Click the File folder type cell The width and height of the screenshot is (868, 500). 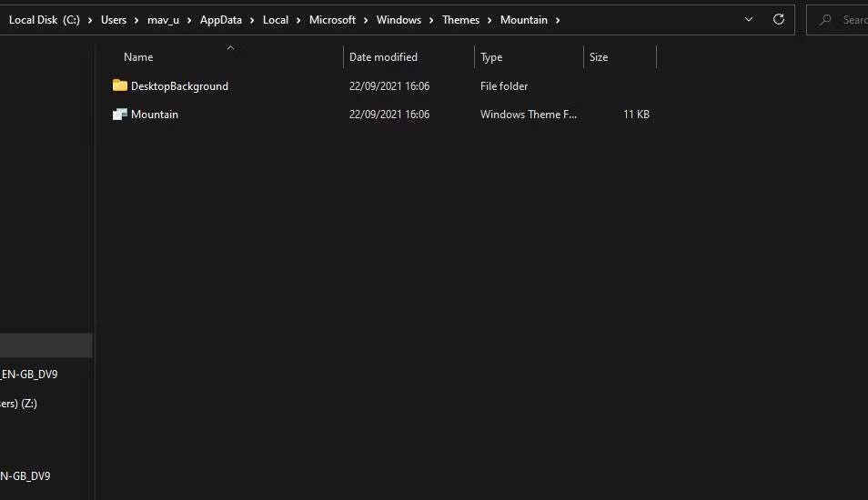504,85
